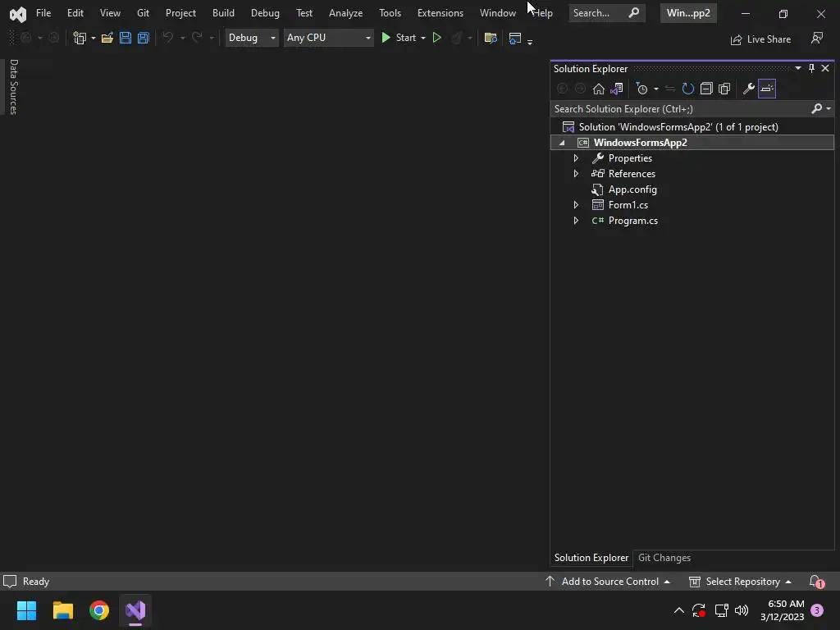The image size is (840, 630).
Task: Click Select Repository in status bar
Action: click(x=741, y=582)
